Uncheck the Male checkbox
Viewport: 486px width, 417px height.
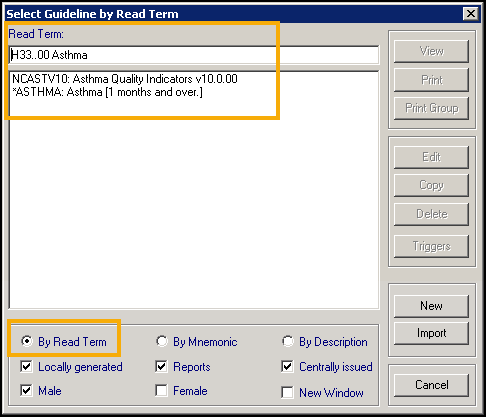[26, 390]
